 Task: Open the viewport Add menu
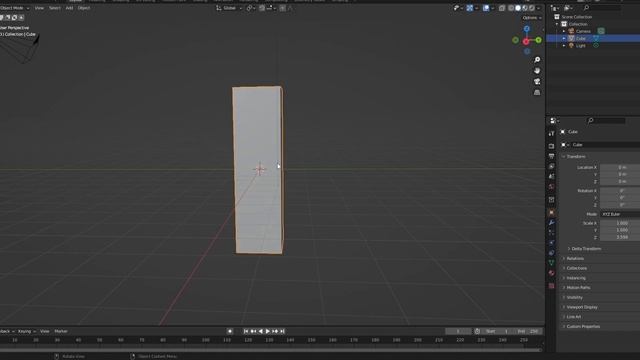(x=69, y=8)
